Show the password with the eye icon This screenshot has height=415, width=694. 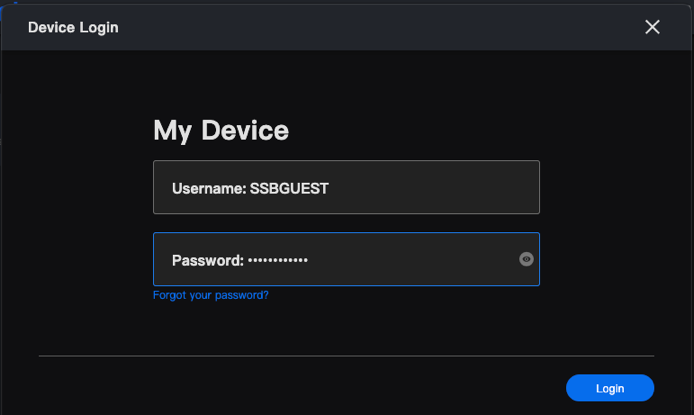[x=527, y=259]
